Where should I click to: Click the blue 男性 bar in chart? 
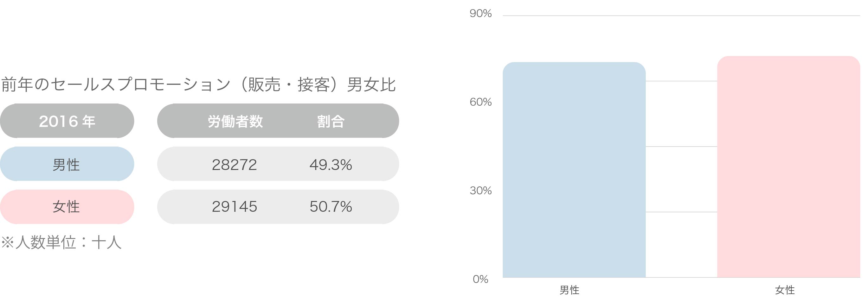click(x=574, y=170)
